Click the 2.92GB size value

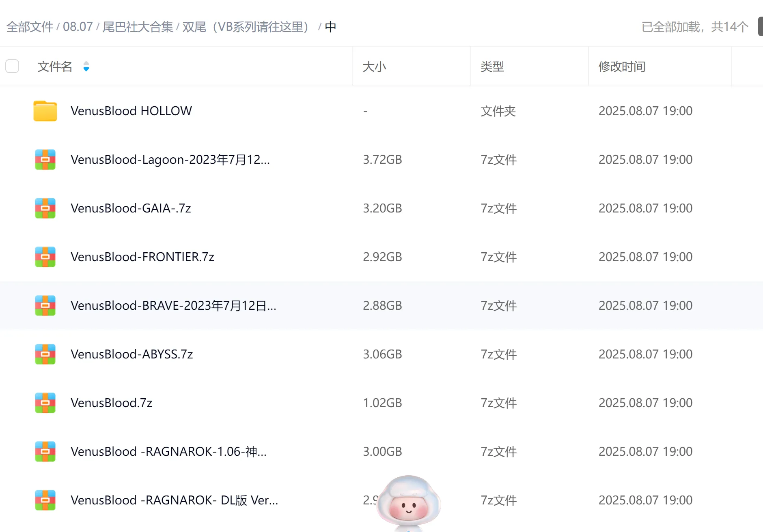tap(382, 257)
